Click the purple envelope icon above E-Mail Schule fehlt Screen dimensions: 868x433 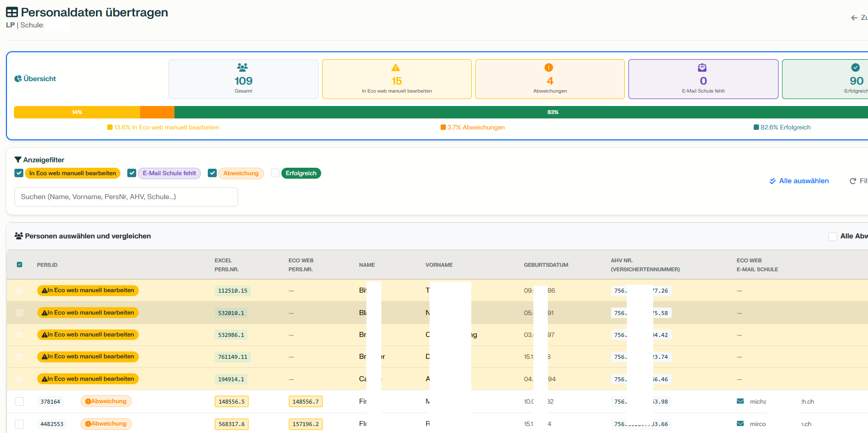coord(702,68)
